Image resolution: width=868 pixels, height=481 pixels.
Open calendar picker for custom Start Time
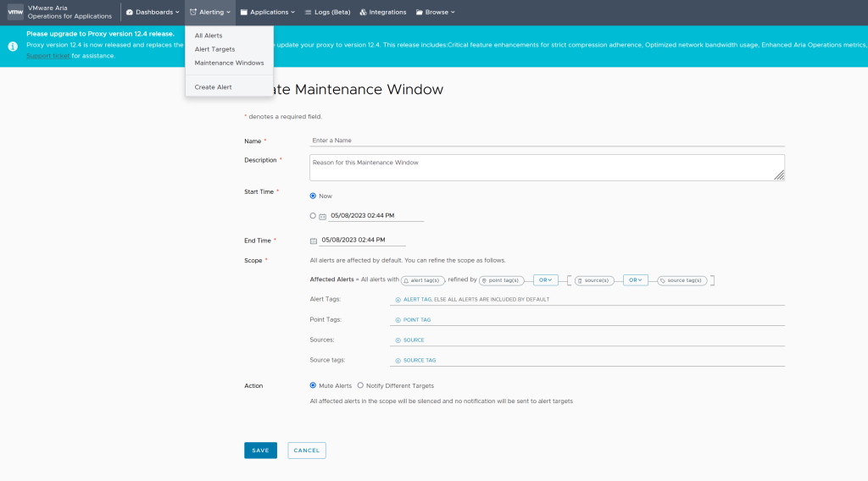tap(322, 217)
